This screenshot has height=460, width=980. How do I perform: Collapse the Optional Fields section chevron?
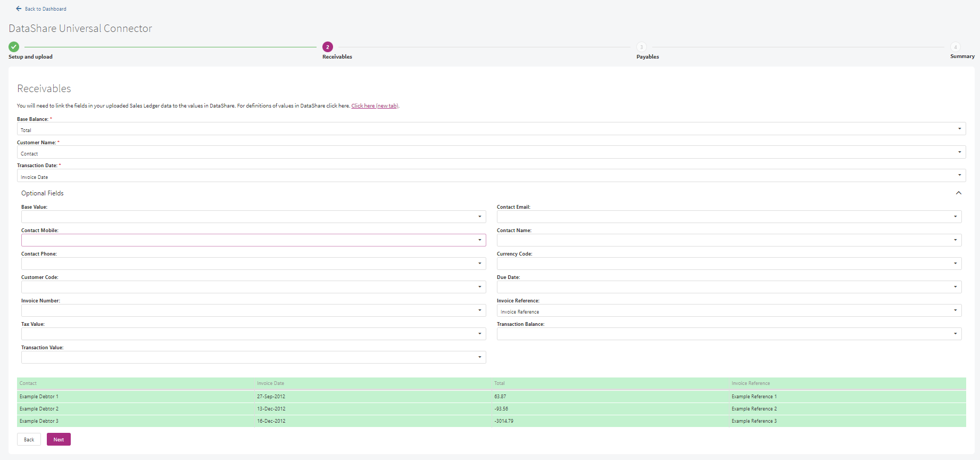(959, 193)
